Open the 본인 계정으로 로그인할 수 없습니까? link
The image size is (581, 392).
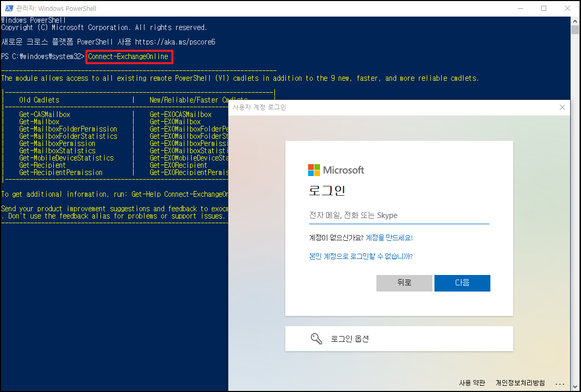[361, 256]
